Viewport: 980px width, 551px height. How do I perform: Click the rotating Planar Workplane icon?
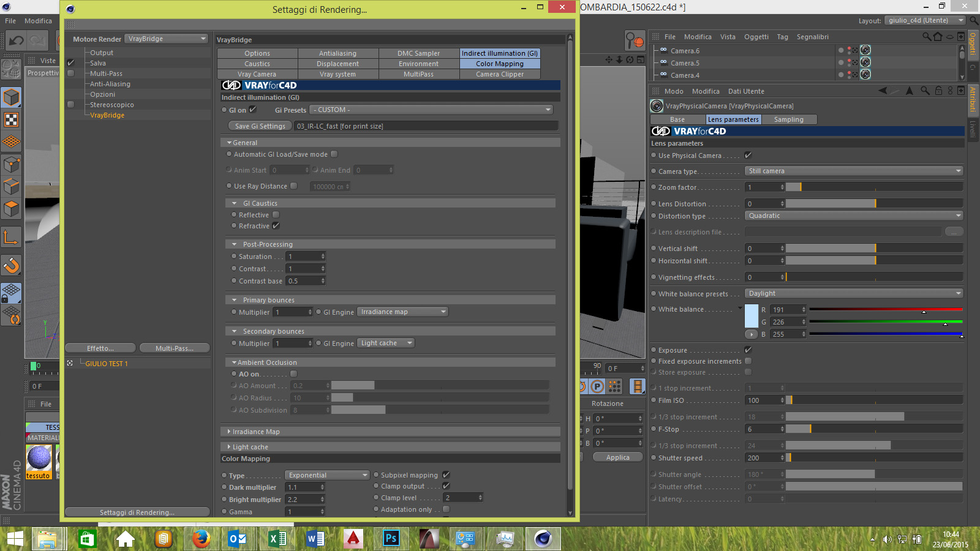click(x=11, y=315)
